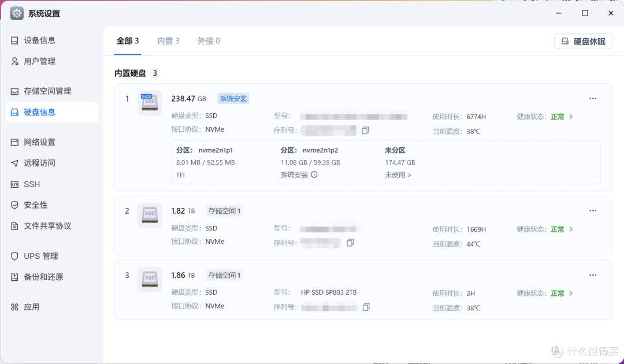Image resolution: width=624 pixels, height=364 pixels.
Task: Open 网络设置 page
Action: coord(52,142)
